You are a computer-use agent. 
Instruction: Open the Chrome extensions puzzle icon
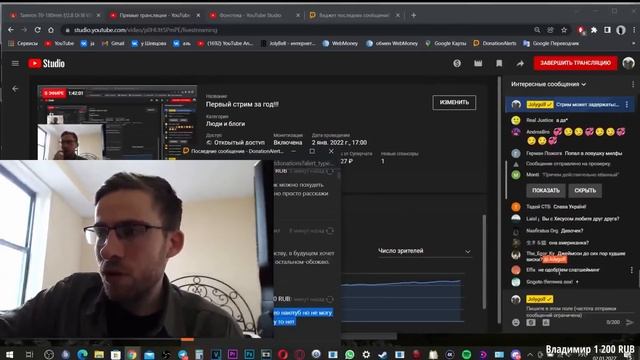coord(594,30)
